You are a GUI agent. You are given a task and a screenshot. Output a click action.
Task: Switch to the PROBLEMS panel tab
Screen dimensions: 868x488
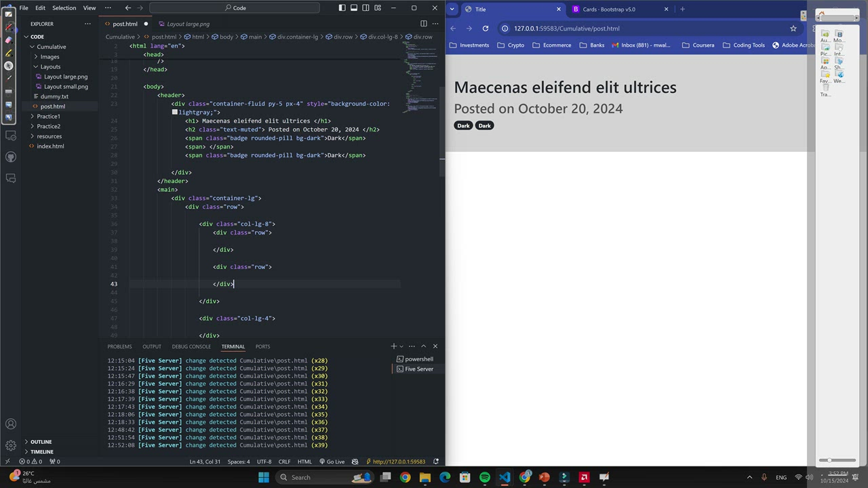pos(119,346)
